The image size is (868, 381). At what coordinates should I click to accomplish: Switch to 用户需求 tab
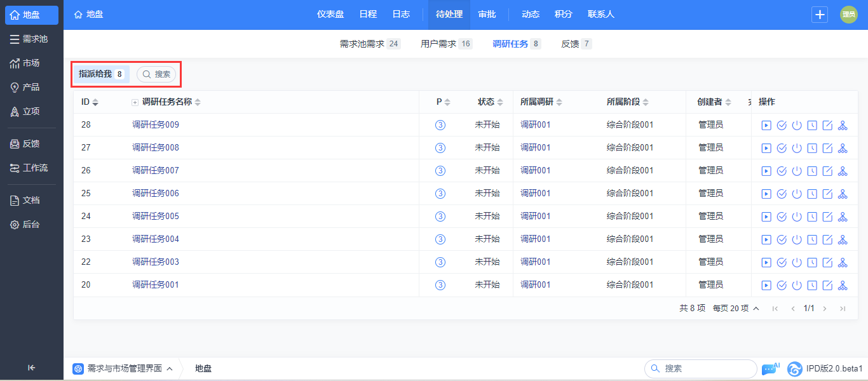[438, 44]
